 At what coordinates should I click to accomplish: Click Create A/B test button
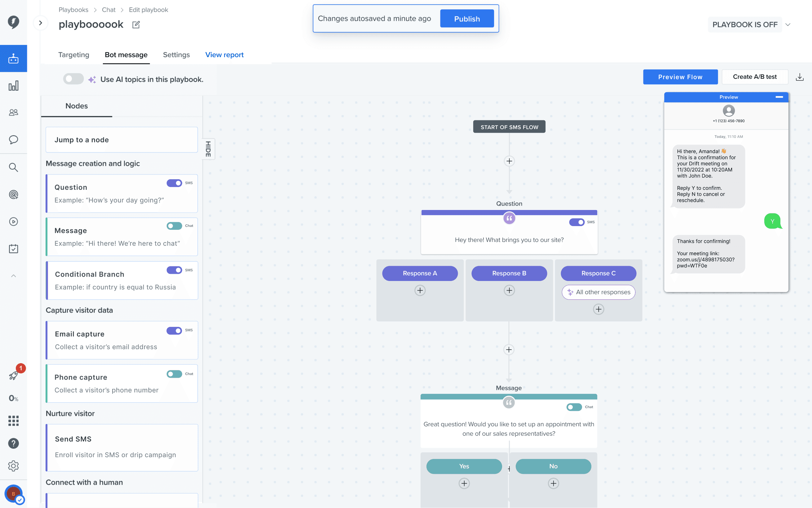coord(755,77)
